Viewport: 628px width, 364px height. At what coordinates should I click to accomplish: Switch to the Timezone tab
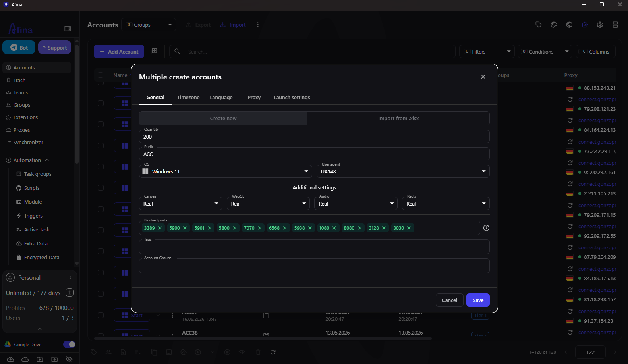point(188,97)
